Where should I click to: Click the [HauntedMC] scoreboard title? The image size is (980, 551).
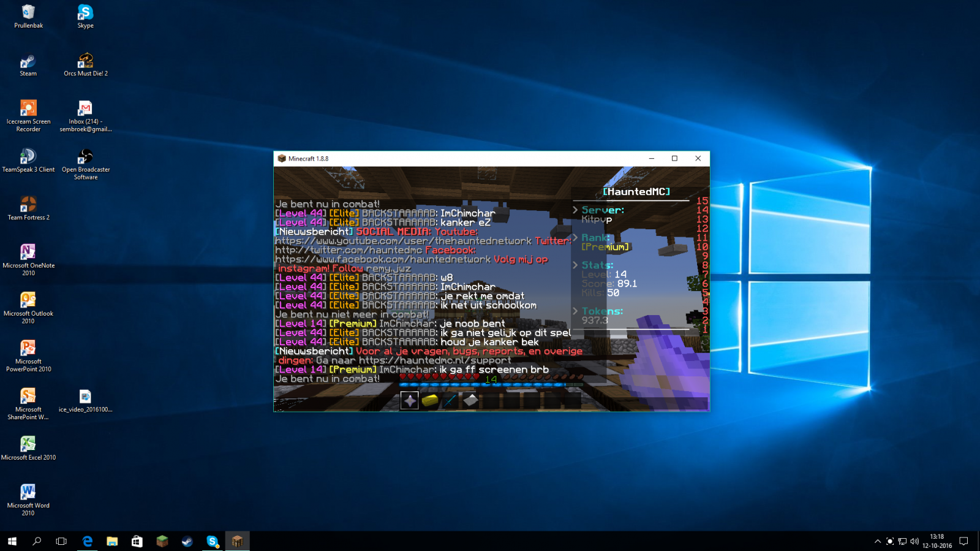[636, 192]
